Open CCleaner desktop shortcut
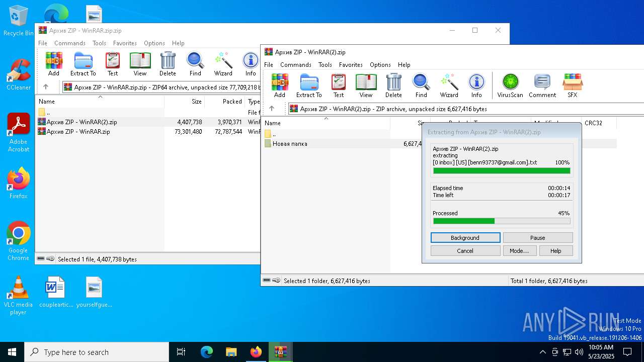 pyautogui.click(x=18, y=74)
